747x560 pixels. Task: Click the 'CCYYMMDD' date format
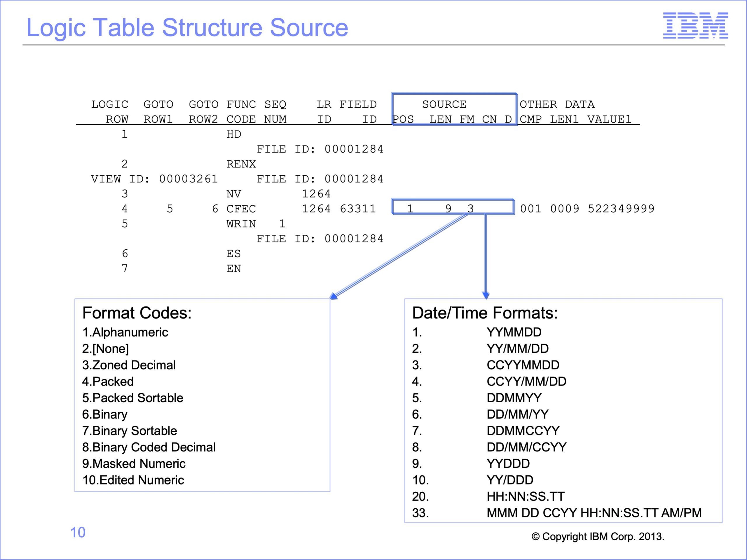pyautogui.click(x=523, y=365)
